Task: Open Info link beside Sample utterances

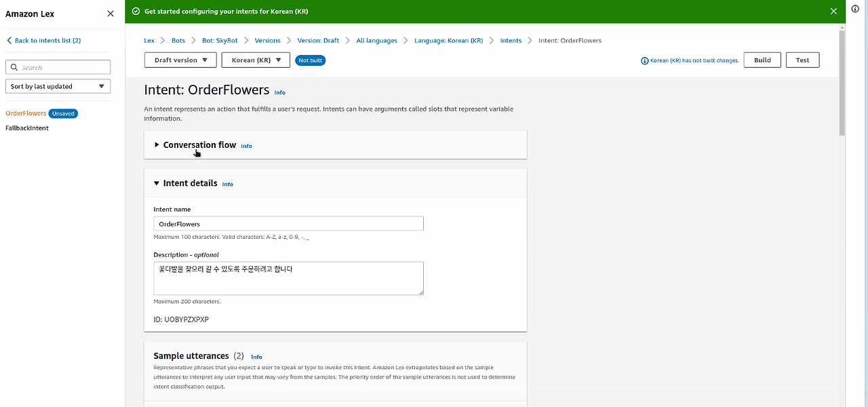Action: tap(256, 357)
